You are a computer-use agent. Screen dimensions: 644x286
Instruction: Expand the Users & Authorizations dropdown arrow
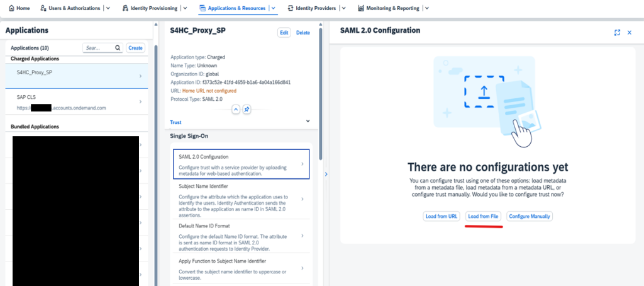[x=108, y=8]
